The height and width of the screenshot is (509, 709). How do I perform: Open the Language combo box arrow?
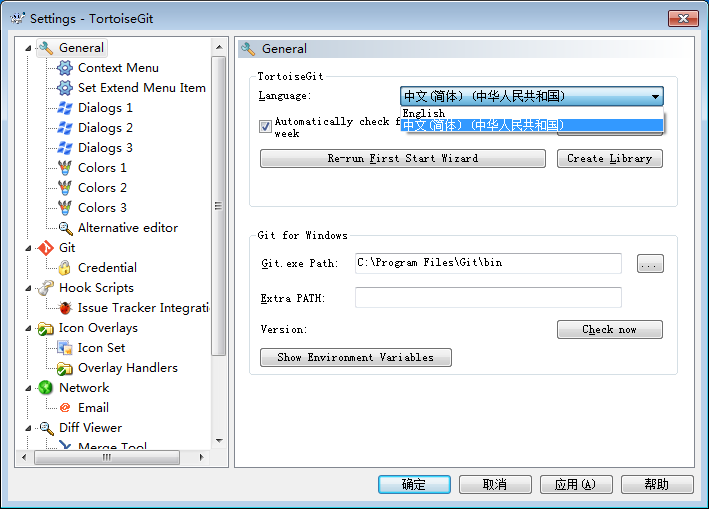click(x=655, y=96)
